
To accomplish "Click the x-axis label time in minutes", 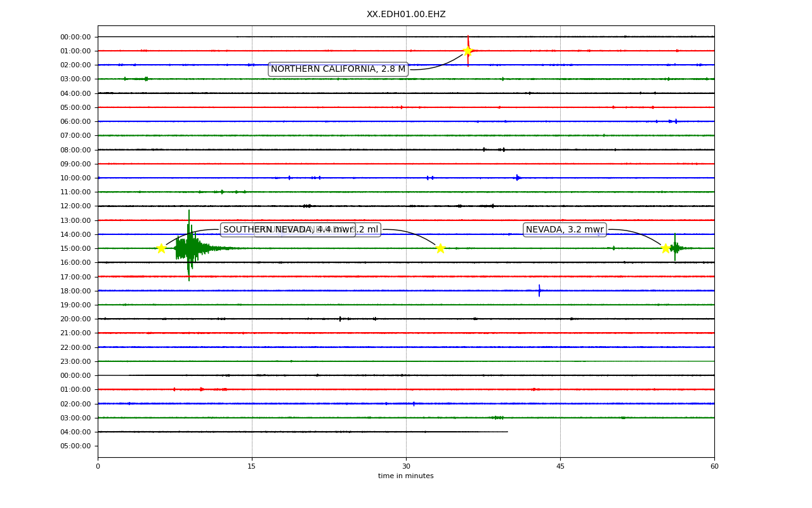I will 406,476.
